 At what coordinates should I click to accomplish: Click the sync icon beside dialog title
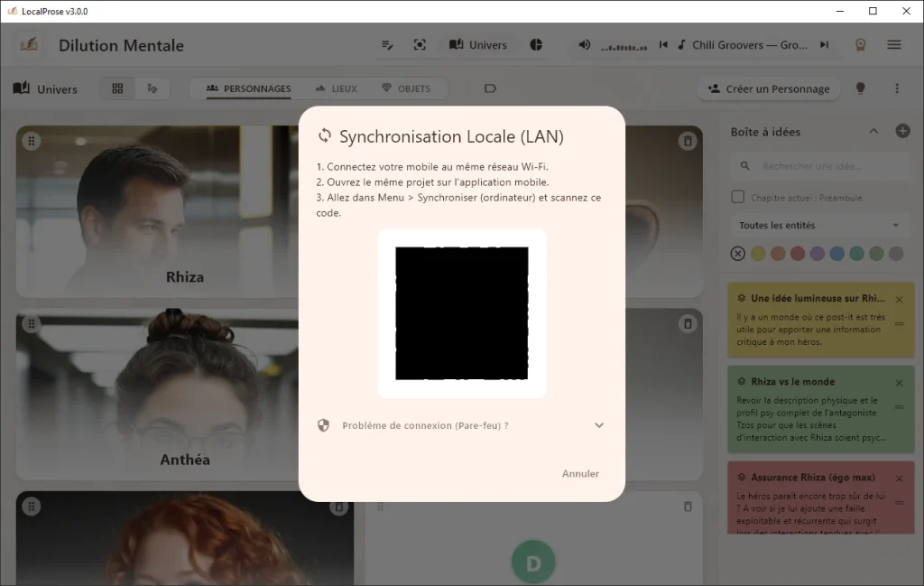(x=325, y=135)
